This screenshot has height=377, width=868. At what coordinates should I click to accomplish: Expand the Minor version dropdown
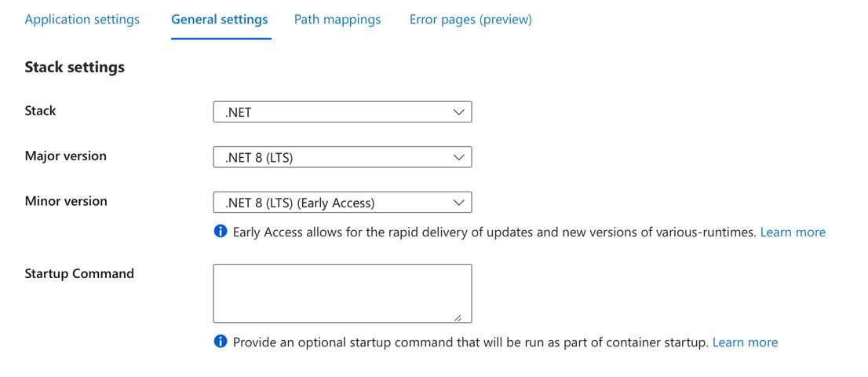[342, 203]
